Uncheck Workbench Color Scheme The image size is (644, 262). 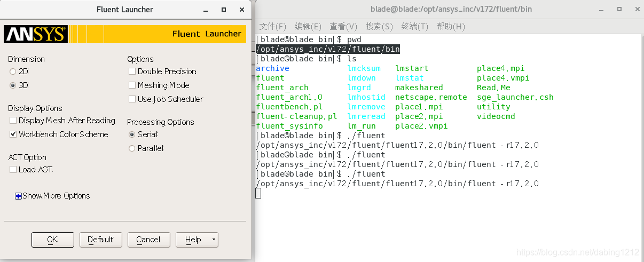pyautogui.click(x=13, y=134)
